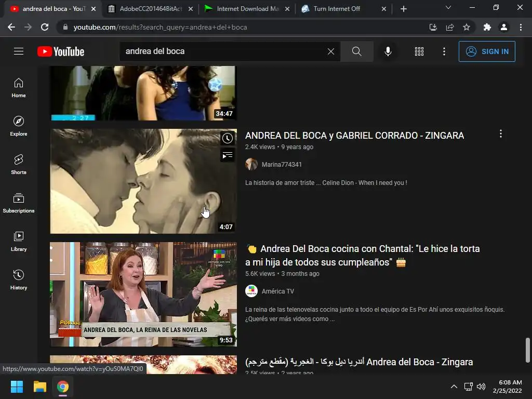
Task: Open the América TV channel avatar
Action: click(x=251, y=291)
